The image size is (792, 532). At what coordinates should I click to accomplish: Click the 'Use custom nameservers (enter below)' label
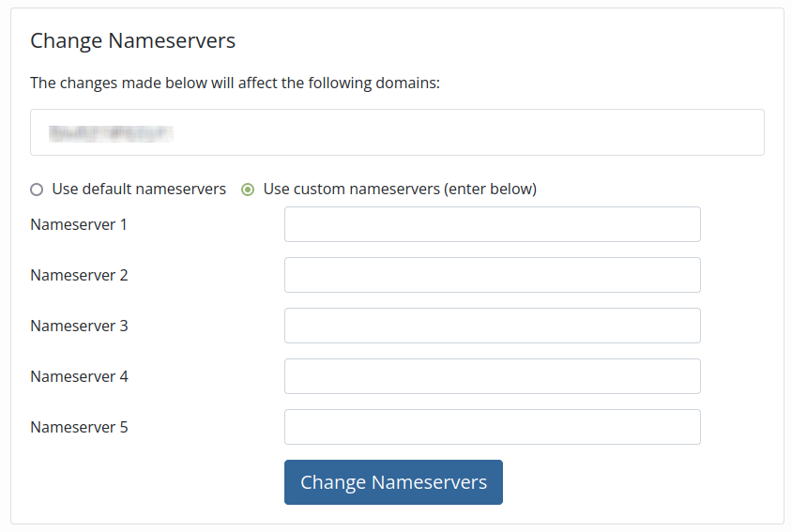click(x=400, y=189)
